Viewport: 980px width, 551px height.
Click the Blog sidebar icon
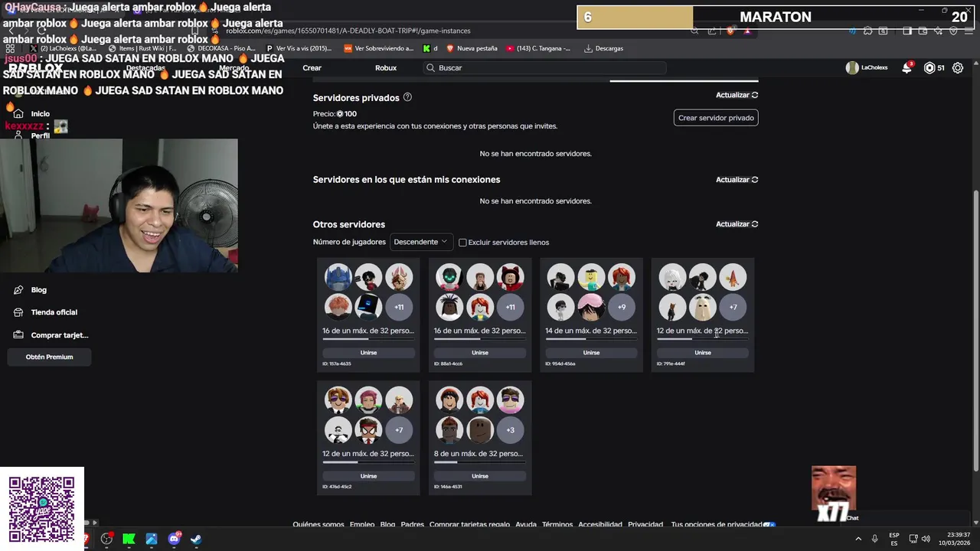click(x=18, y=290)
